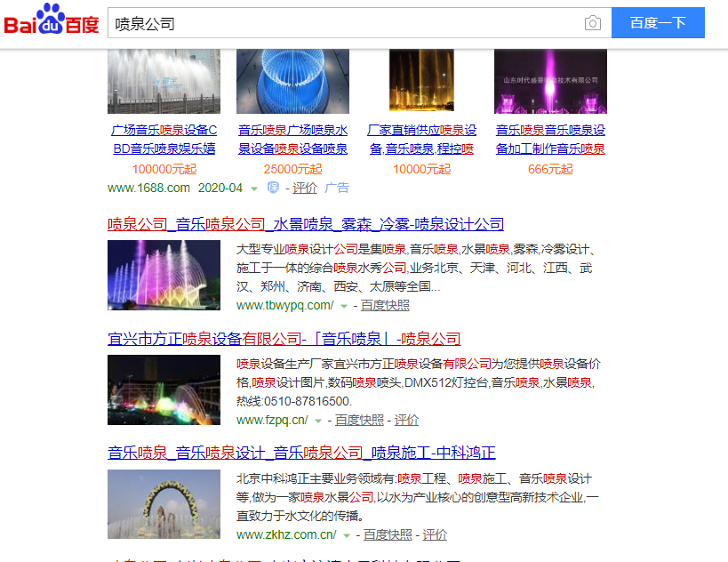Expand dropdown arrow beside tbwypq.com
Image resolution: width=728 pixels, height=562 pixels.
(344, 306)
